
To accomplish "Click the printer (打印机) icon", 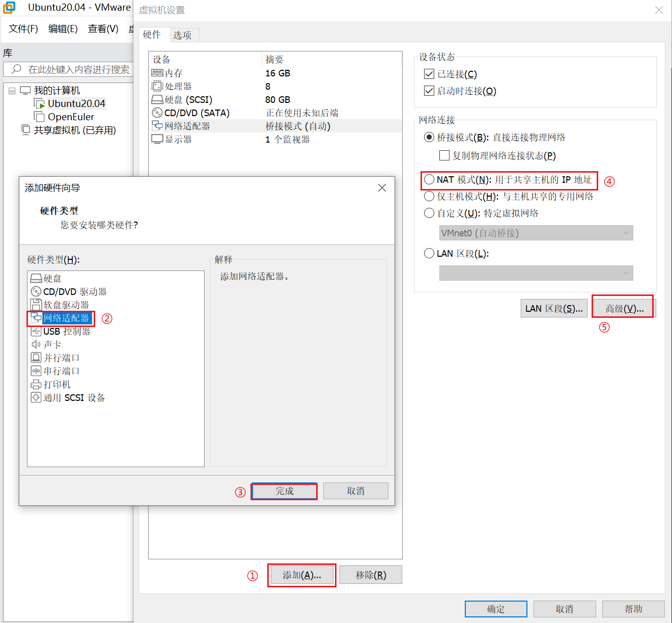I will click(36, 384).
